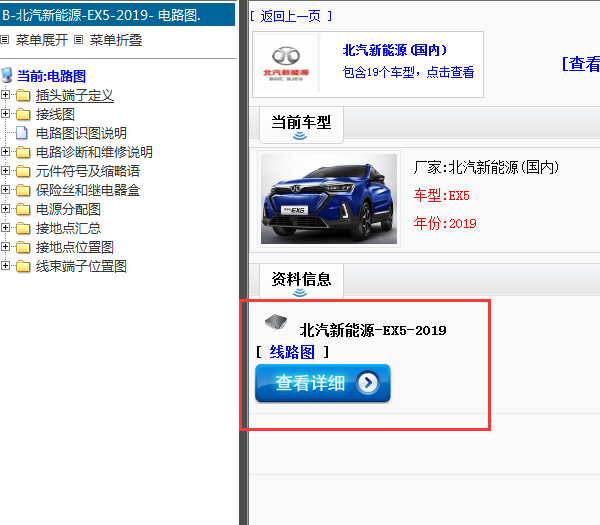600x525 pixels.
Task: Expand the 接地点位置图 tree node
Action: (5, 246)
